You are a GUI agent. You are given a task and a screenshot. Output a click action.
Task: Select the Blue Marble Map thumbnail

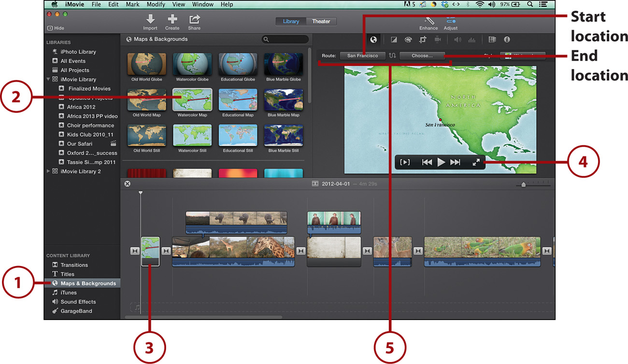(284, 100)
